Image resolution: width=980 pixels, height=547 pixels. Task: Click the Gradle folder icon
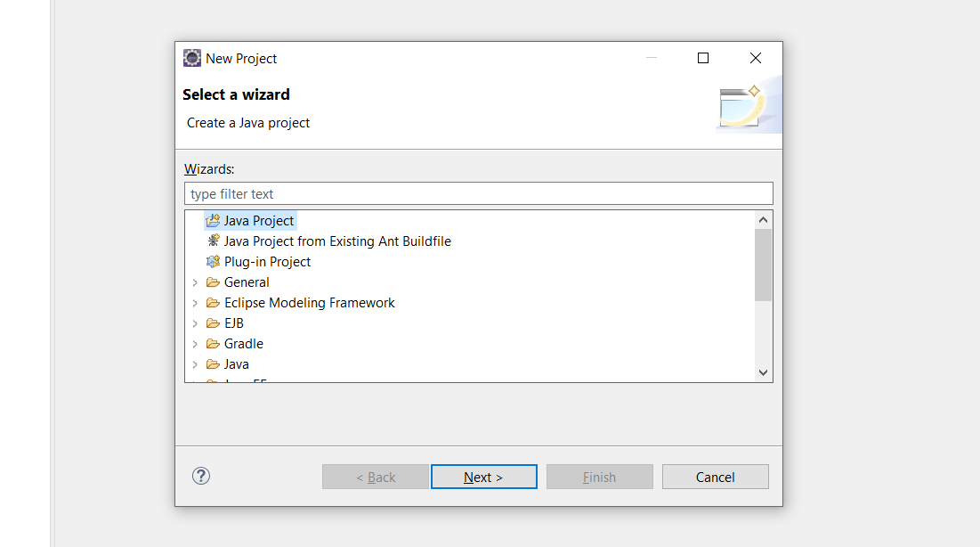click(213, 344)
